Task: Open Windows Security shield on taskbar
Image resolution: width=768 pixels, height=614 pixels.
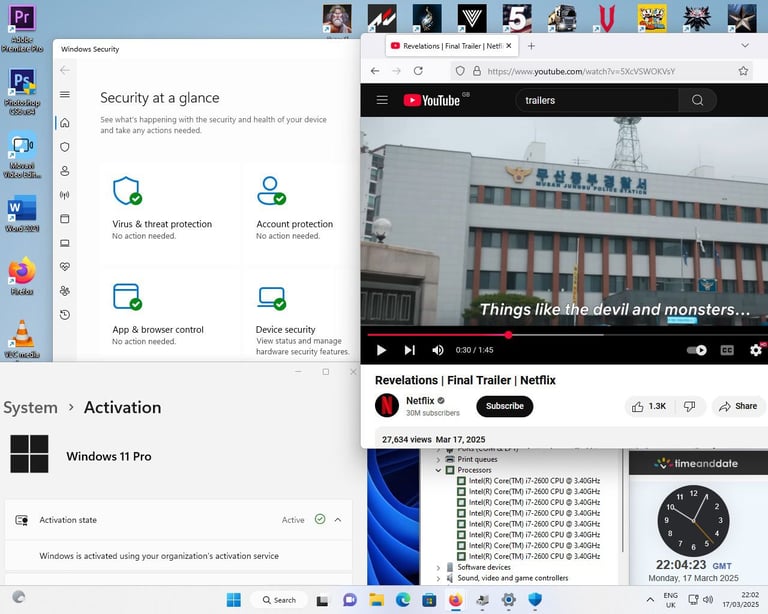Action: 535,600
